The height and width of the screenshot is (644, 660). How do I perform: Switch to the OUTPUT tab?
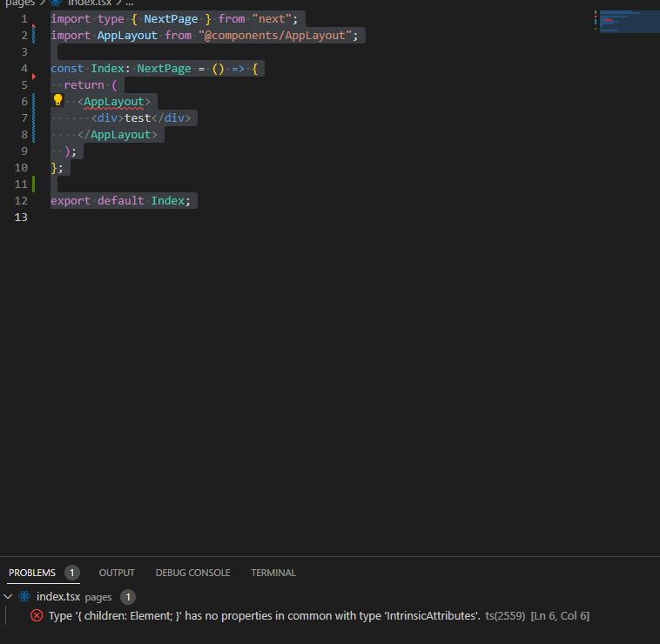pyautogui.click(x=117, y=573)
